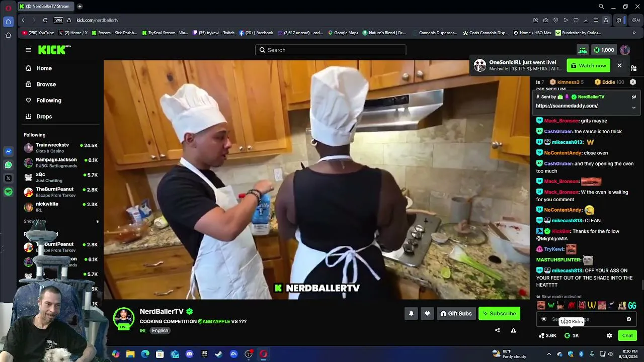The height and width of the screenshot is (362, 644).
Task: Open Trainwreckstv channel from Following list
Action: [x=61, y=148]
